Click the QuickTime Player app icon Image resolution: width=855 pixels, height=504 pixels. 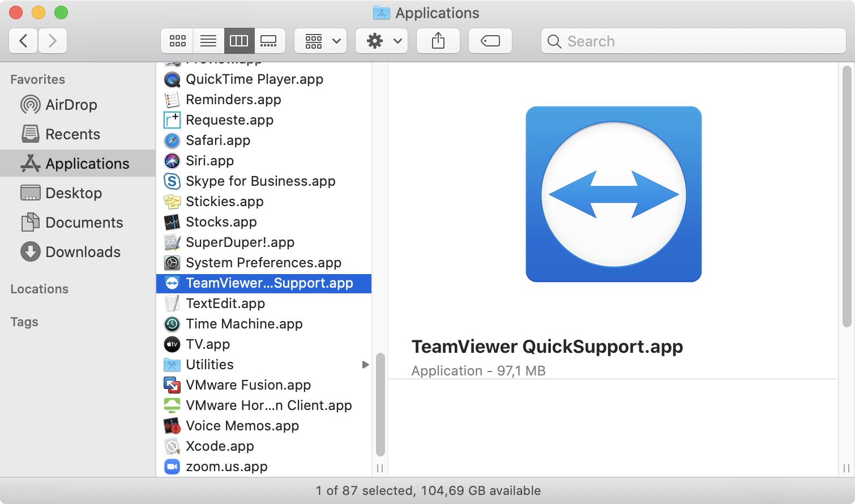(x=172, y=79)
